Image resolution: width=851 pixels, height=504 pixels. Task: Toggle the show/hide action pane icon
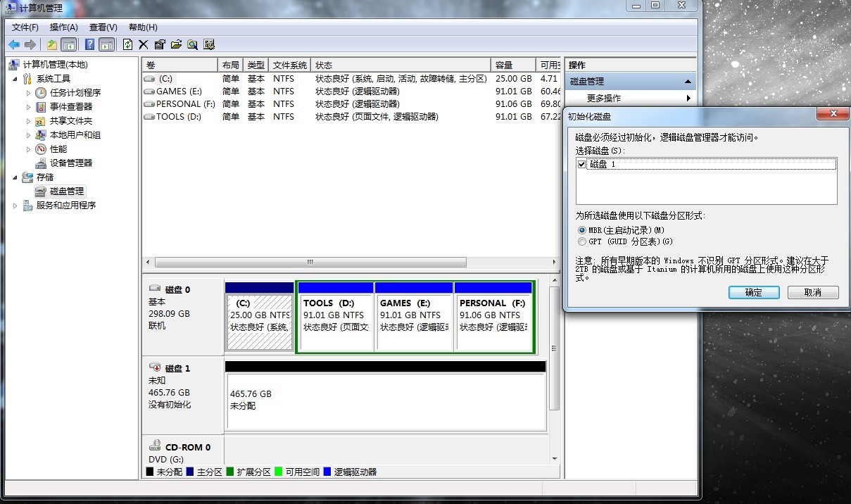click(x=106, y=44)
